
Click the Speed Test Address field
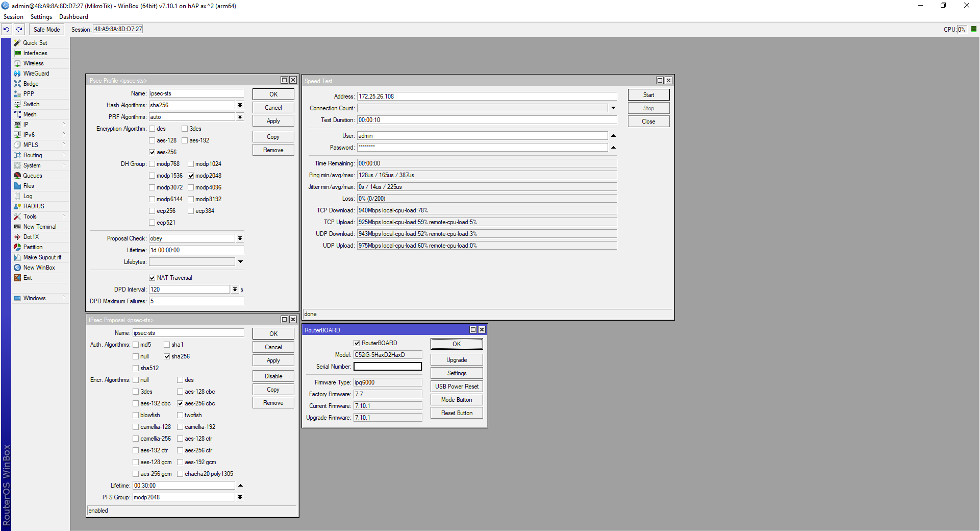(487, 96)
